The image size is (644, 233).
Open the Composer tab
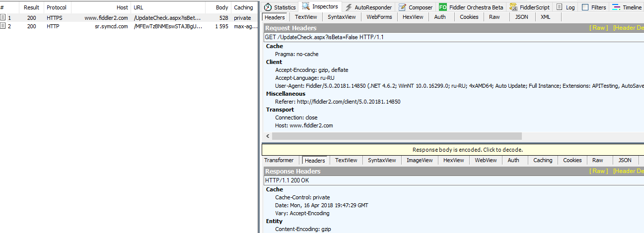[x=416, y=7]
